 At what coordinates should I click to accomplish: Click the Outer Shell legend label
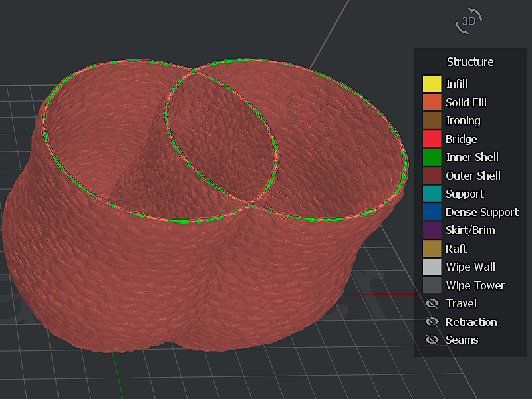click(473, 176)
